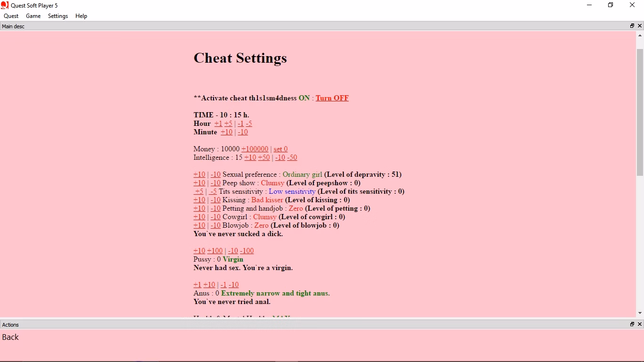Restore down the Quest Soft Player window

click(x=611, y=5)
